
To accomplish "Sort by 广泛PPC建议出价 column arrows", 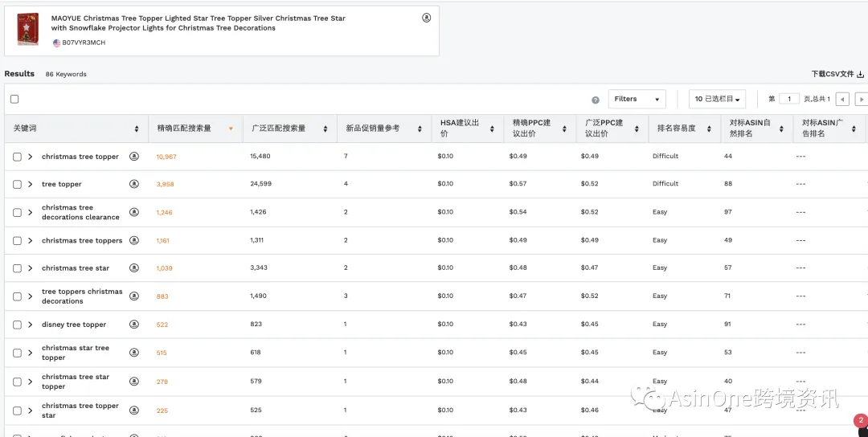I will (637, 129).
